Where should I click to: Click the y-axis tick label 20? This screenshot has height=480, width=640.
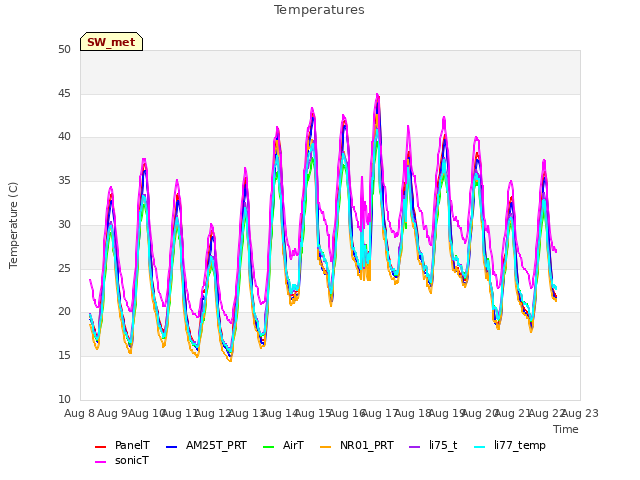tap(64, 311)
